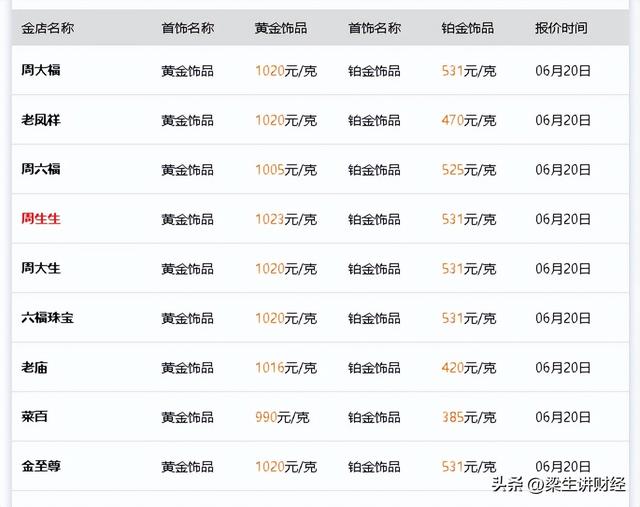Click the 头条 @梁生讲财经 watermark
Image resolution: width=640 pixels, height=507 pixels.
coord(558,485)
